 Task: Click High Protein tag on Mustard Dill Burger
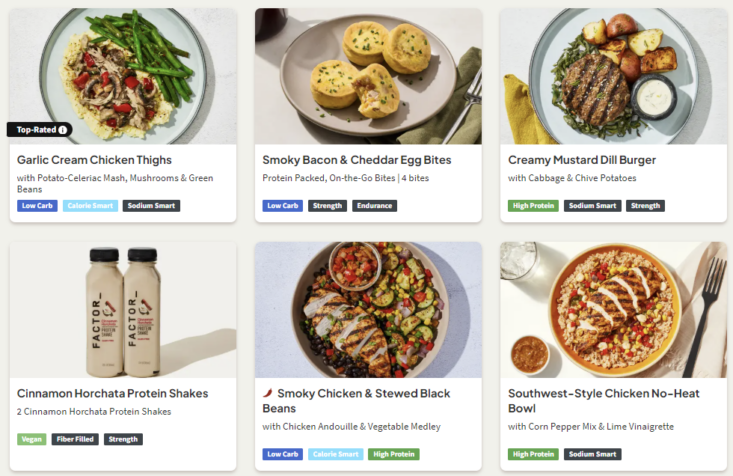pos(533,206)
